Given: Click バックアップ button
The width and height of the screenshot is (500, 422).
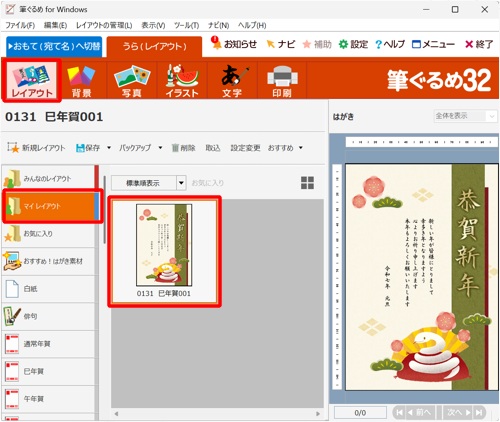Looking at the screenshot, I should pyautogui.click(x=135, y=148).
